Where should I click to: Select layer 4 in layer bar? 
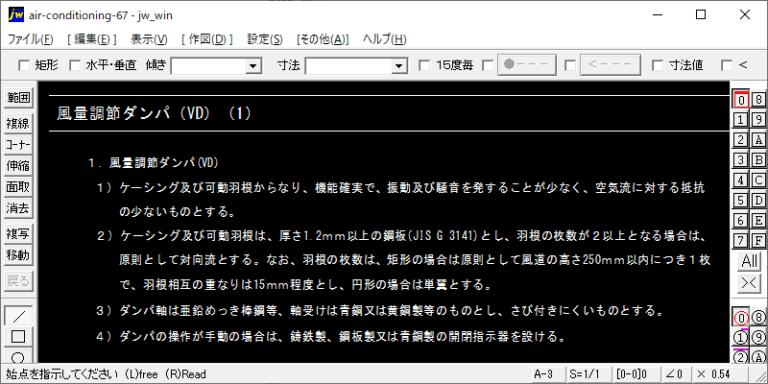741,180
